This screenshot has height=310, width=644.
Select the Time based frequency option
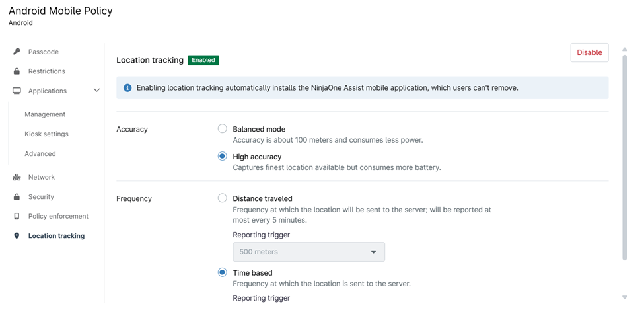[223, 272]
